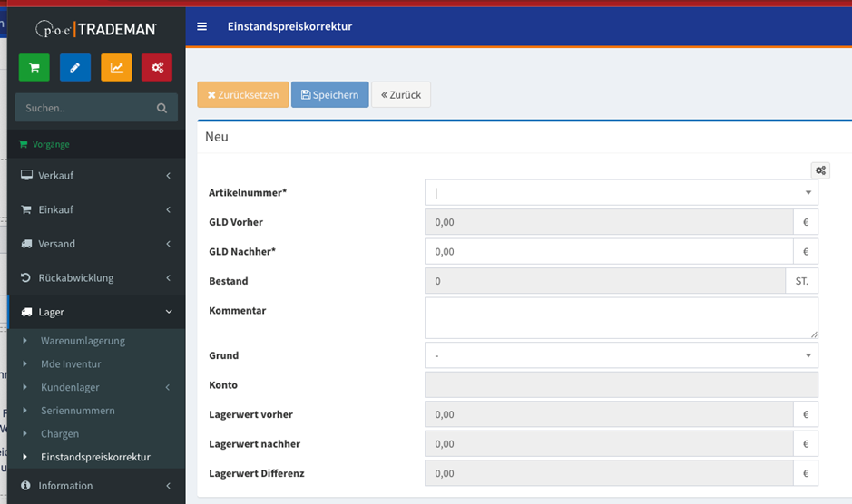Click the Vorgänge section link
This screenshot has height=504, width=852.
[51, 144]
